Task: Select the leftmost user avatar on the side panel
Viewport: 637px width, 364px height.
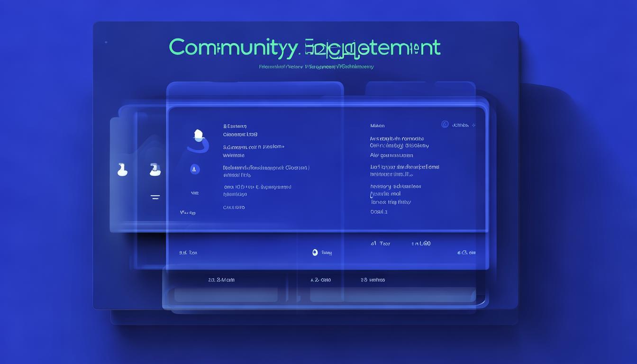Action: (x=122, y=169)
